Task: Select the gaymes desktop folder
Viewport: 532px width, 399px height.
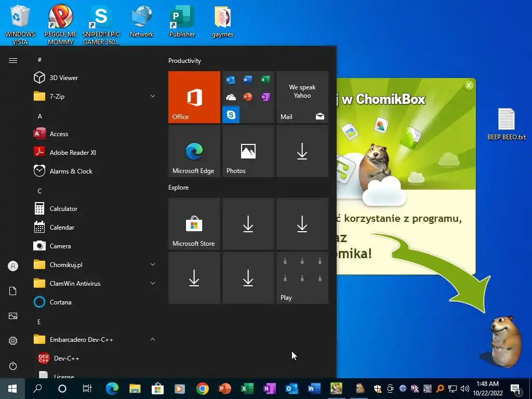Action: (222, 22)
